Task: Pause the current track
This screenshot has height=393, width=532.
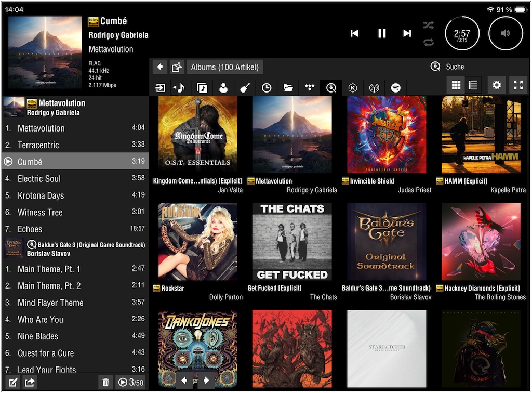Action: [382, 33]
